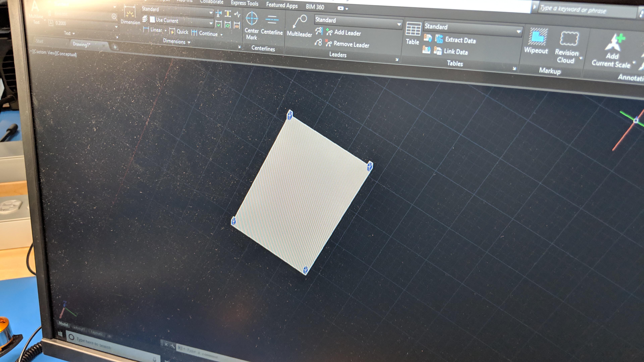Expand the Use Current dimension layer dropdown
The width and height of the screenshot is (644, 362).
(211, 23)
